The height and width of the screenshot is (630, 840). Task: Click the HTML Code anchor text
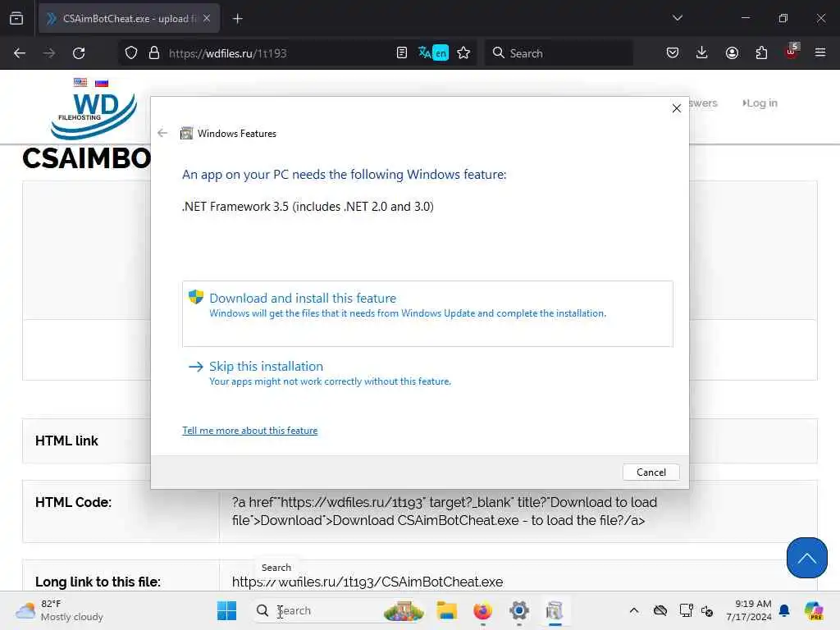[445, 511]
